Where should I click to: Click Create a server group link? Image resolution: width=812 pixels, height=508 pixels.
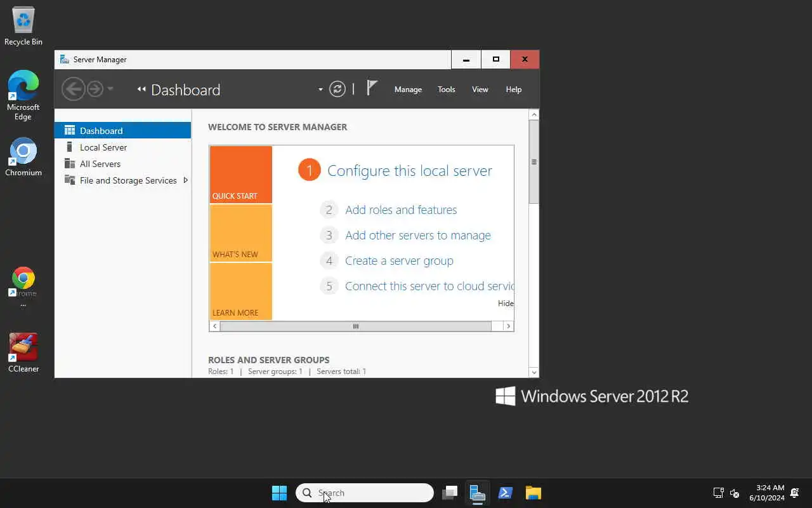(x=399, y=260)
